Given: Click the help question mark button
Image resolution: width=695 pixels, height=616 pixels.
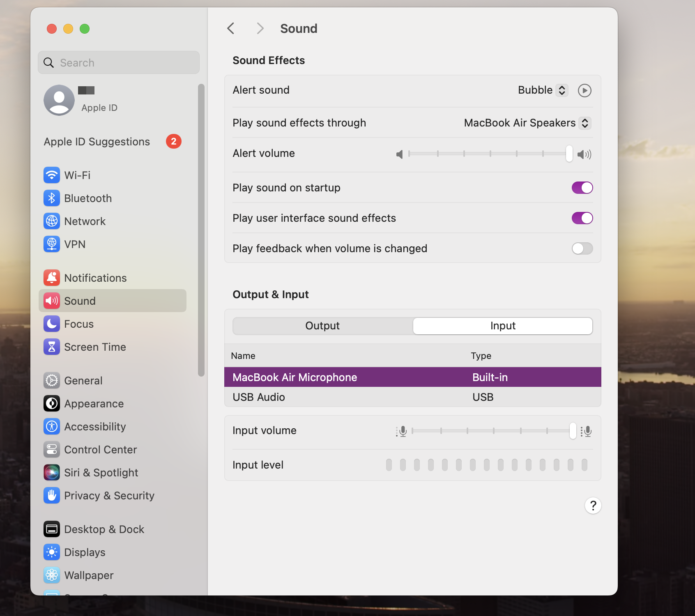Looking at the screenshot, I should point(593,506).
